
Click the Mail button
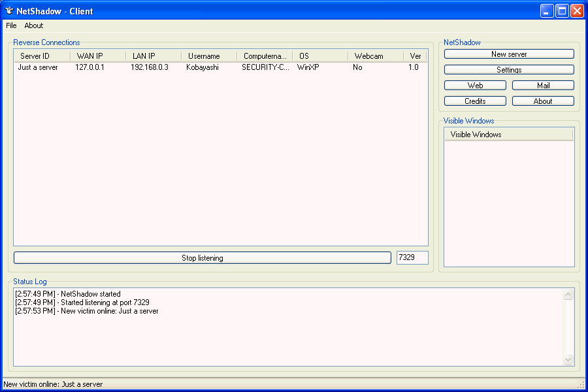click(543, 85)
